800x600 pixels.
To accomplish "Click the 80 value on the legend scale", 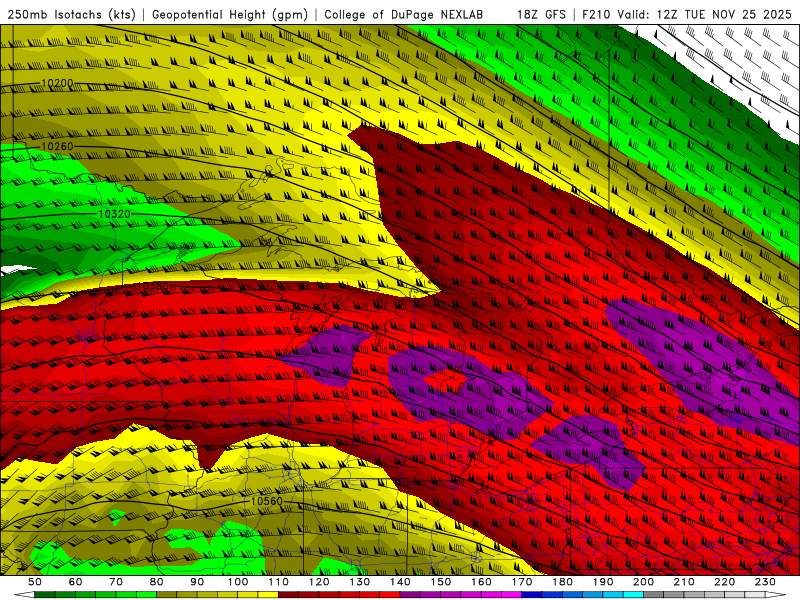I will pos(157,582).
